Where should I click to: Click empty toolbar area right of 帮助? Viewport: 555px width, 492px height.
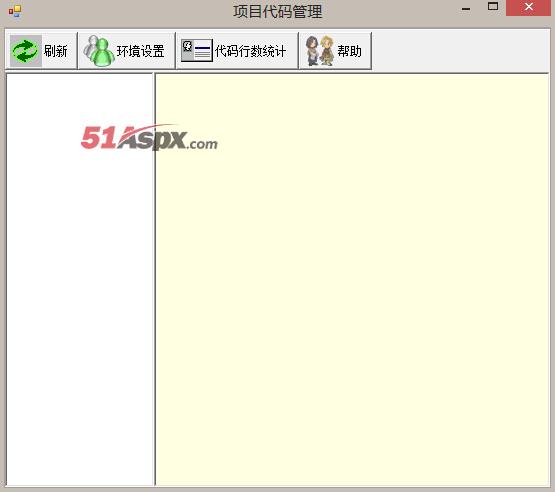pyautogui.click(x=460, y=50)
